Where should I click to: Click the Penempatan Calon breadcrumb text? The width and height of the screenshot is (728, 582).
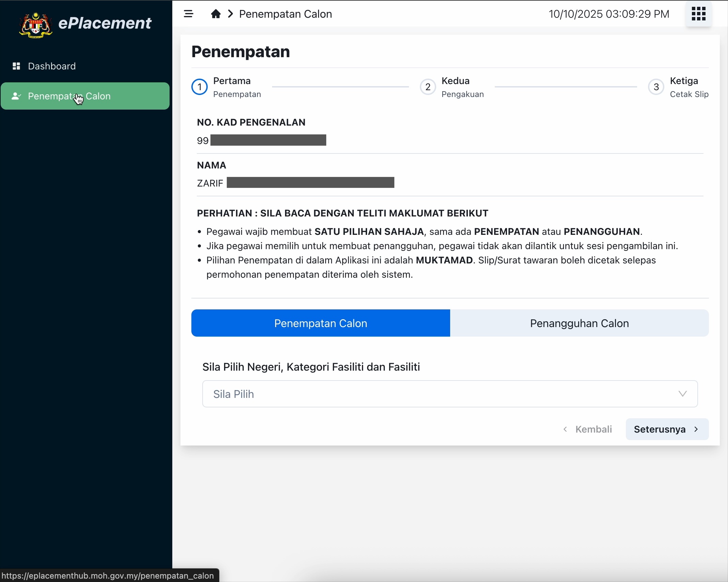click(x=285, y=14)
